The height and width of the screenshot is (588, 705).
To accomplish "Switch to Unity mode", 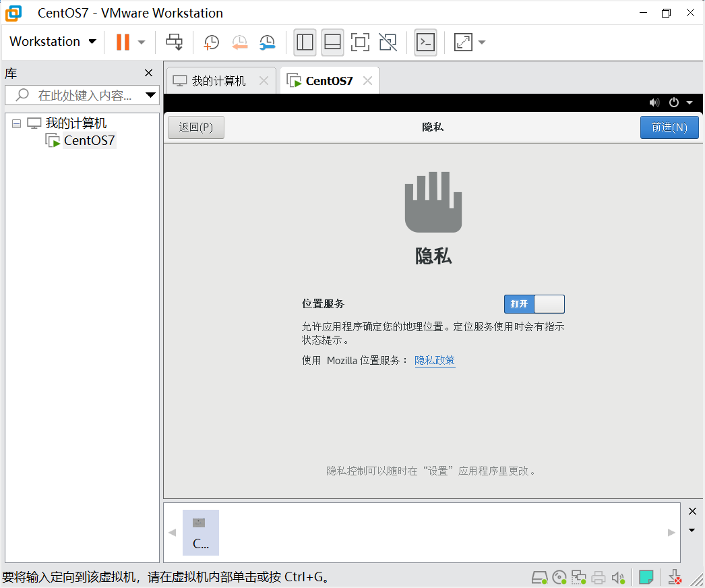I will click(x=388, y=42).
